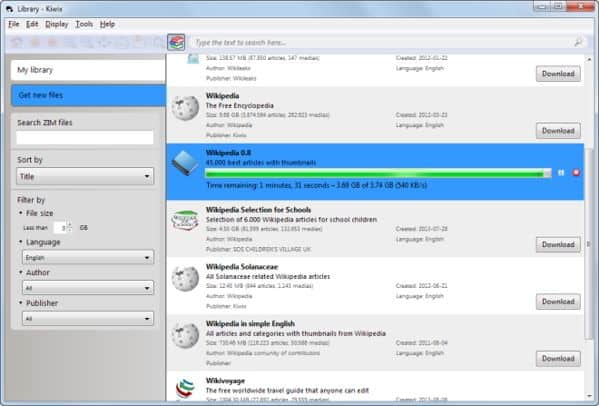
Task: Open the Display menu
Action: pyautogui.click(x=57, y=24)
